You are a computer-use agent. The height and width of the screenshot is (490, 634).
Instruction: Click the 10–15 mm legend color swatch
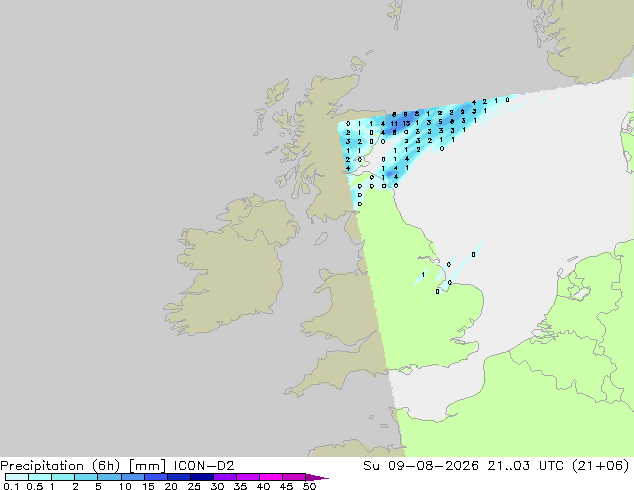[x=132, y=477]
